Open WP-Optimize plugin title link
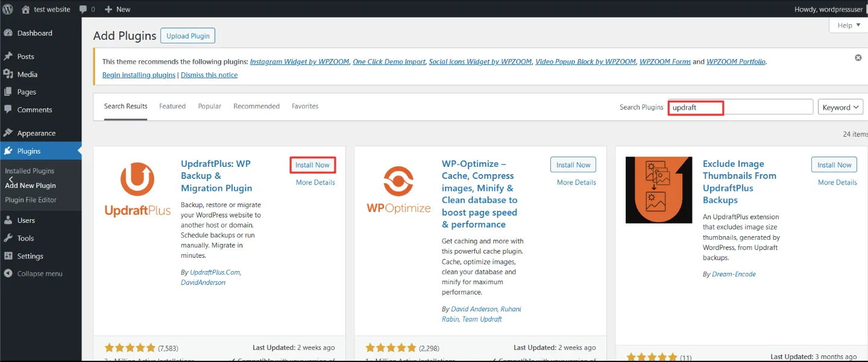This screenshot has width=868, height=362. [x=480, y=194]
